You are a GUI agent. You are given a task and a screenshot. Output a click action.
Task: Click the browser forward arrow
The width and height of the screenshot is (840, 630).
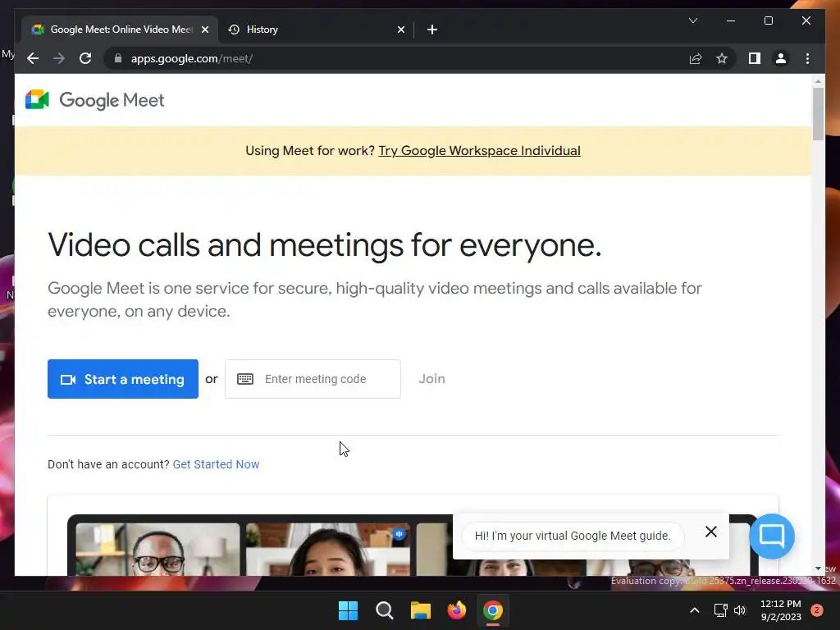tap(59, 58)
